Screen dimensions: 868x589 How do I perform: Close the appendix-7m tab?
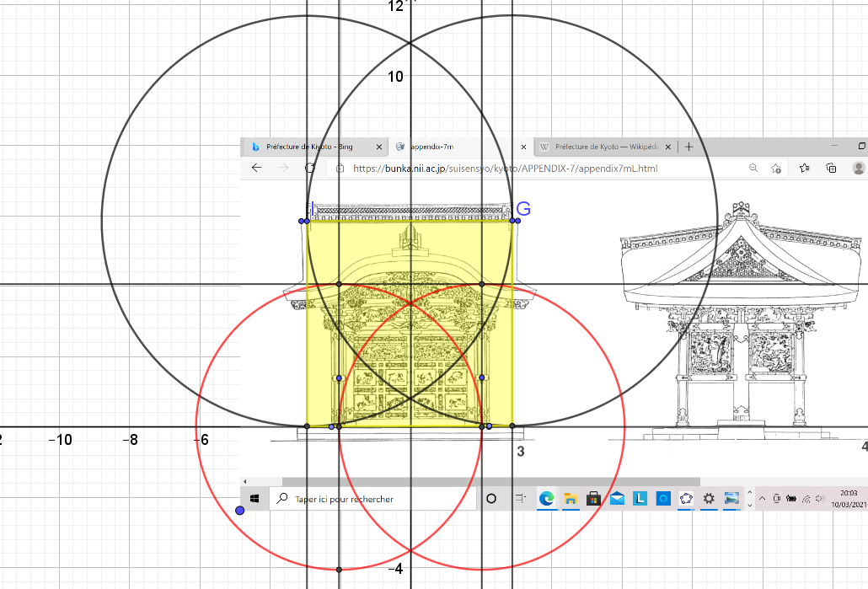[x=522, y=147]
